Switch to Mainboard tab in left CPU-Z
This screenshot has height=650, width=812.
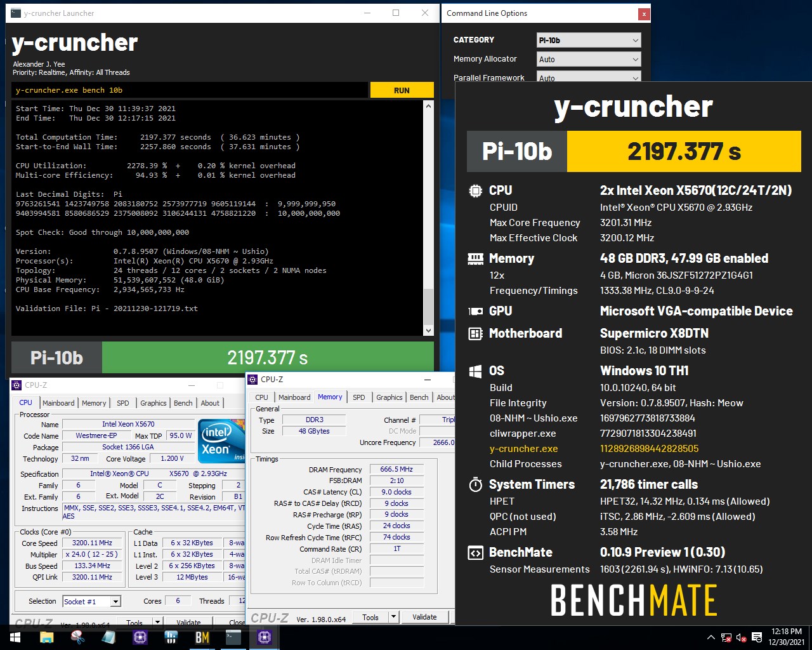tap(58, 403)
